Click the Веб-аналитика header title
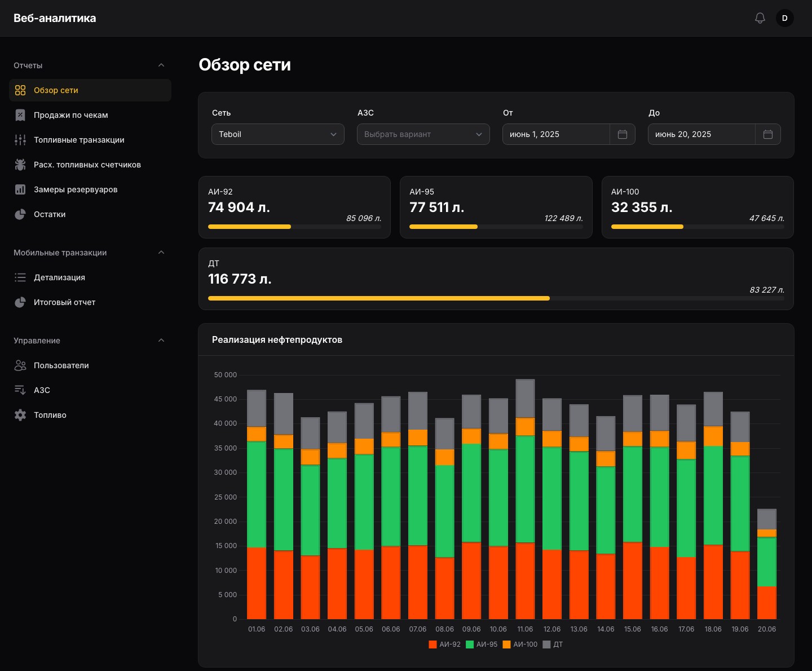The height and width of the screenshot is (671, 812). [x=55, y=18]
